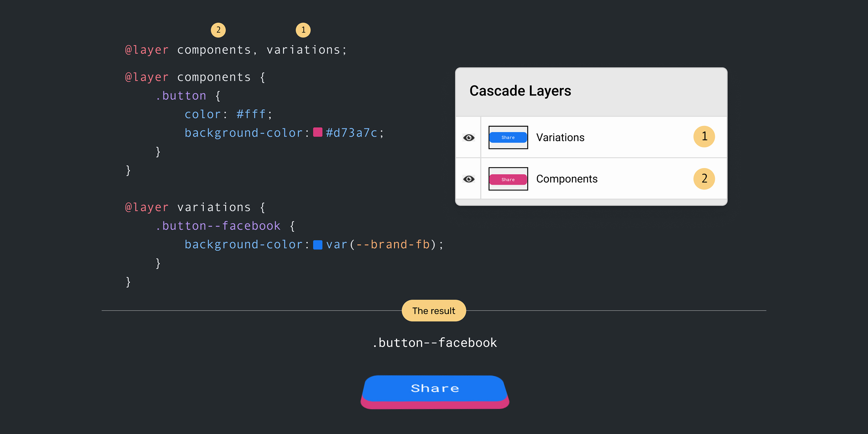The width and height of the screenshot is (868, 434).
Task: Select the Variations layer row label
Action: [x=560, y=137]
